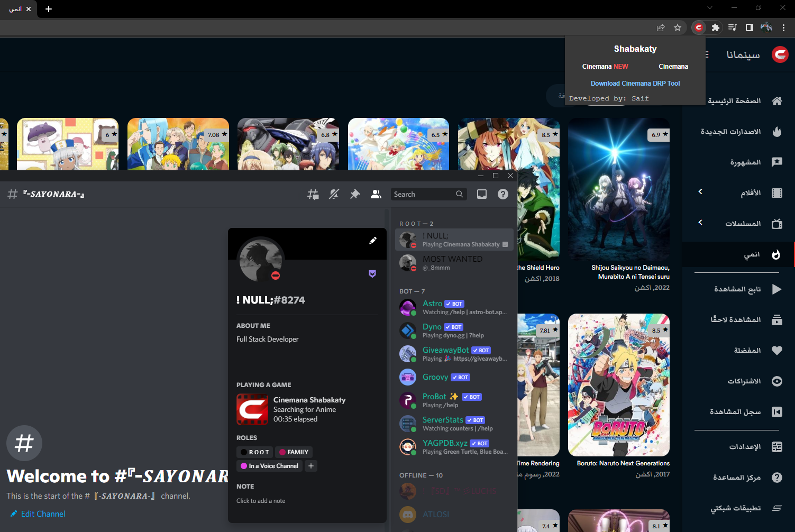Open browser three-dot menu

(x=784, y=27)
